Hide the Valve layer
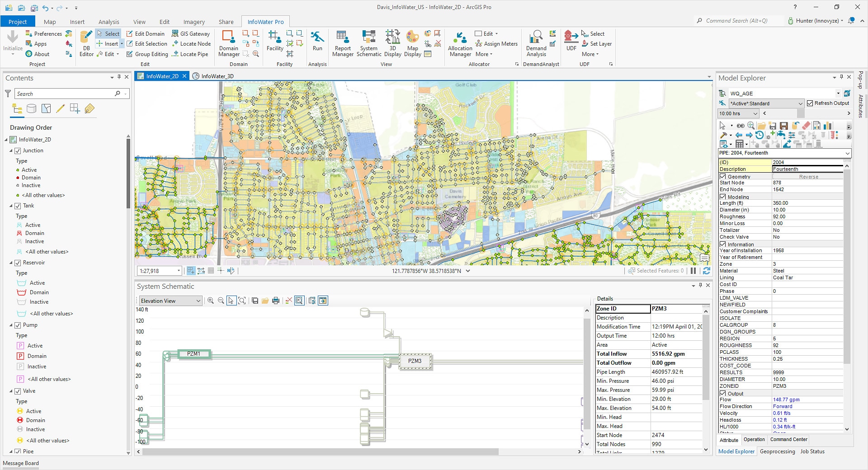 [x=18, y=391]
